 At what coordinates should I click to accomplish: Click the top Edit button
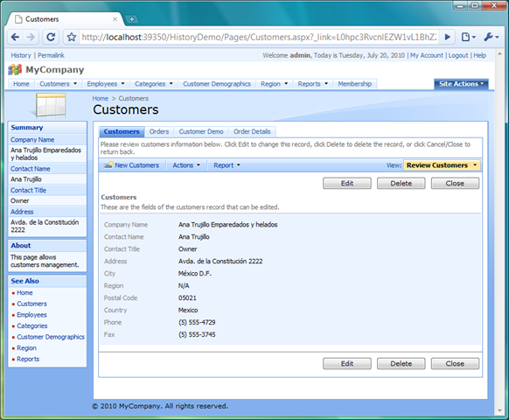347,183
